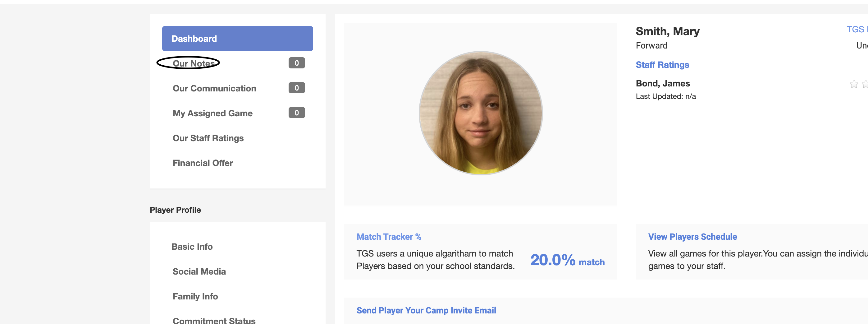This screenshot has width=868, height=324.
Task: Open the Our Notes section
Action: pyautogui.click(x=194, y=63)
